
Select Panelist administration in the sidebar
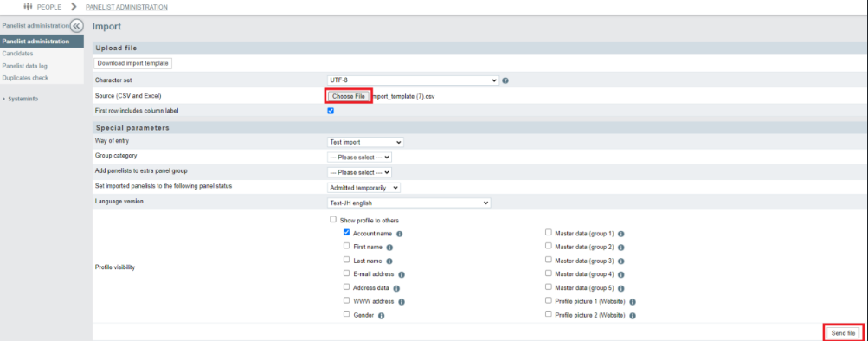(x=42, y=42)
